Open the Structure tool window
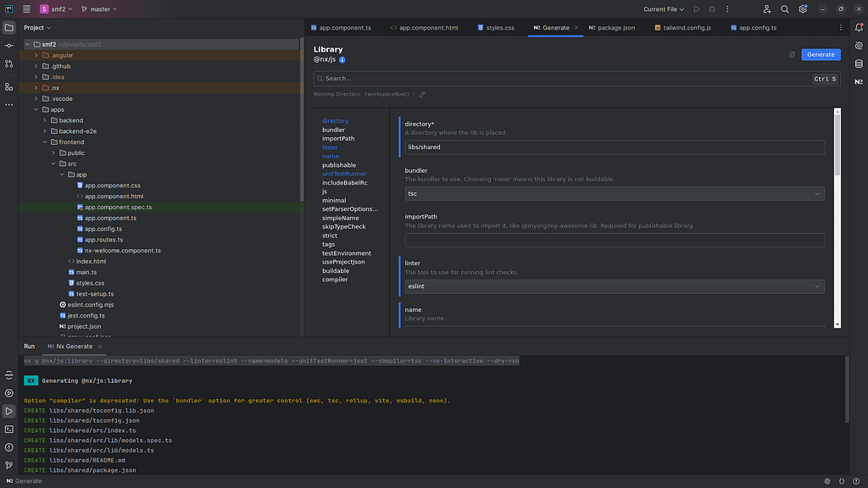 (8, 87)
